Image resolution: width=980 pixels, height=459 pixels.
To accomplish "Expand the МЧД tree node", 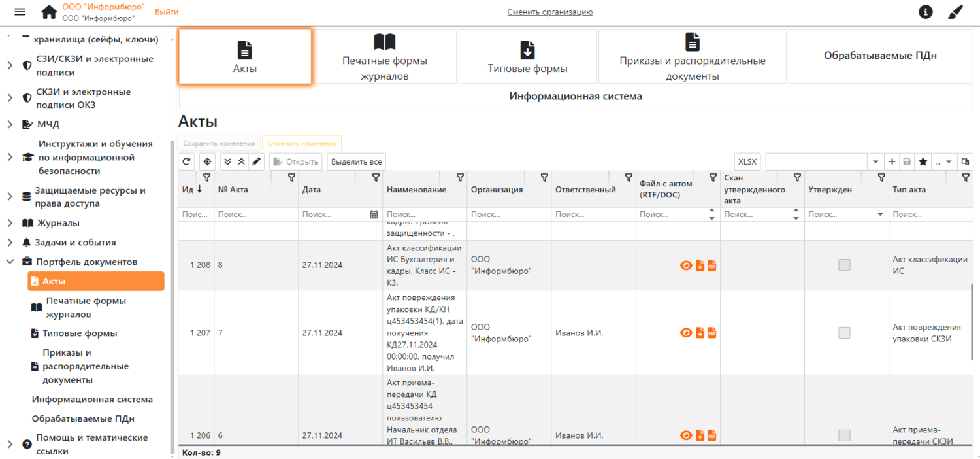I will (10, 124).
